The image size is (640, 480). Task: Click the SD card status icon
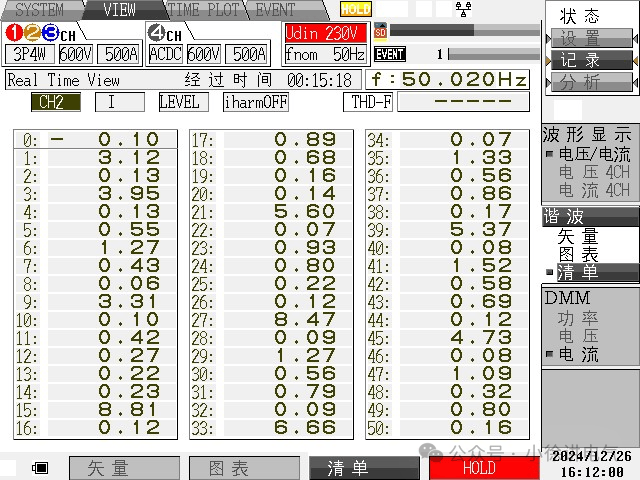[x=380, y=31]
